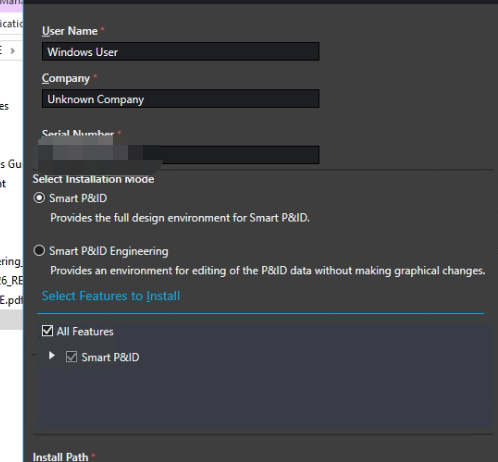Click the 'without making graphical changes' description
498x462 pixels.
click(x=268, y=271)
